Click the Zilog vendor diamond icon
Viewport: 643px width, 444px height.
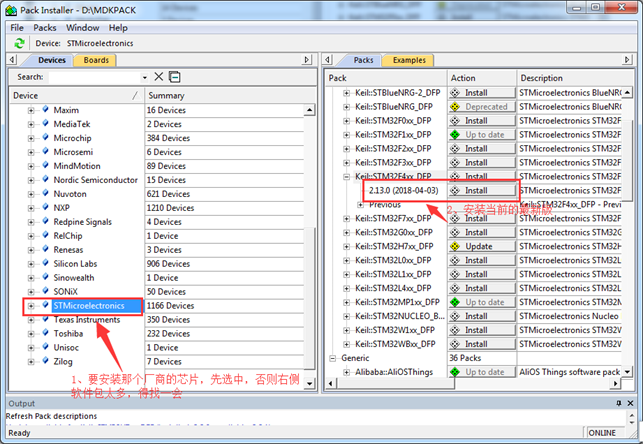click(46, 361)
